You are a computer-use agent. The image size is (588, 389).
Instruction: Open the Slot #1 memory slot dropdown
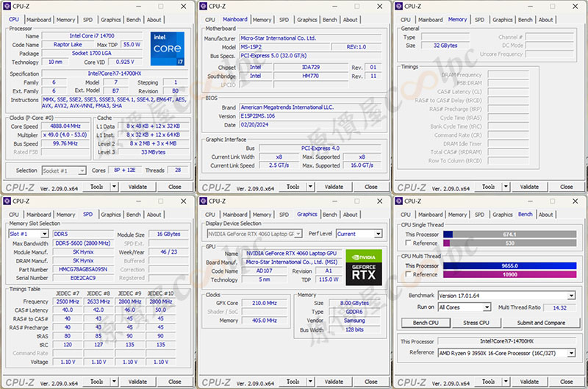click(x=29, y=234)
